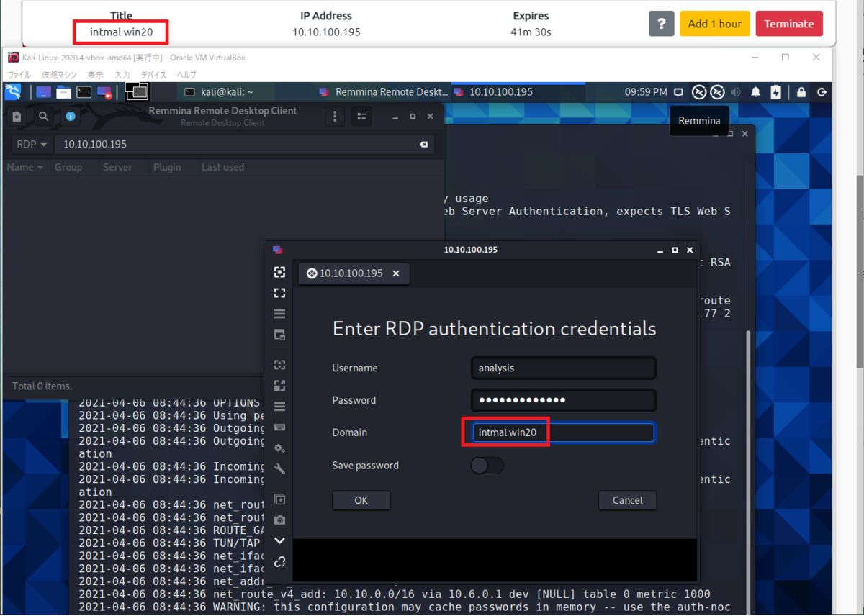864x616 pixels.
Task: Open the 仮想マシン menu in VirtualBox
Action: [59, 75]
